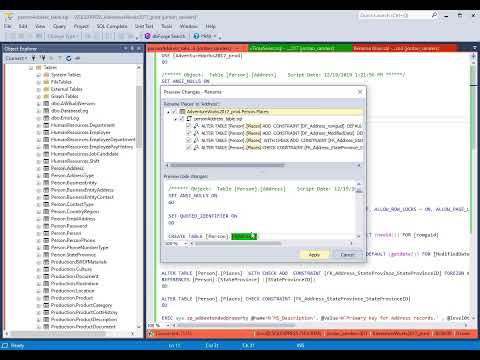Toggle the personAddress_table.sql file checkbox
The width and height of the screenshot is (480, 360).
pos(181,119)
